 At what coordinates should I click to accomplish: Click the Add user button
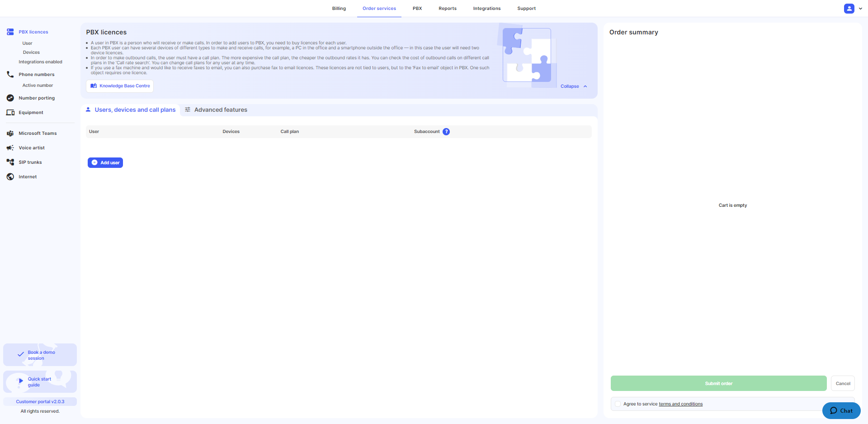pos(105,162)
